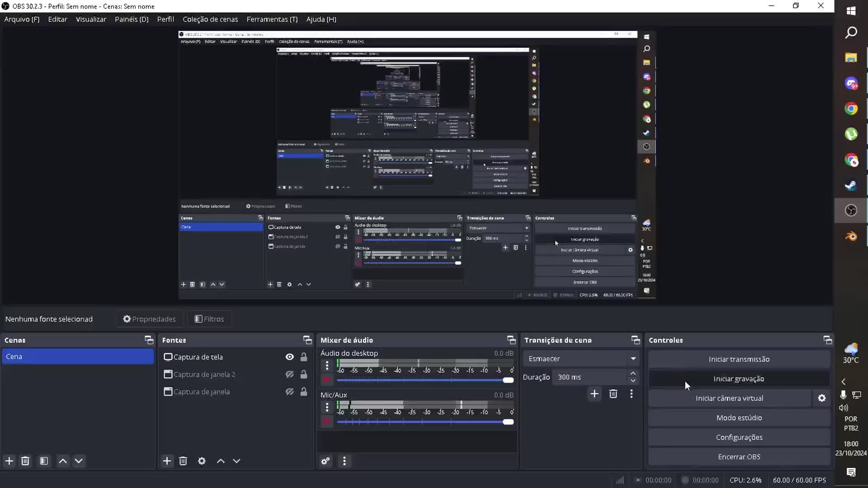This screenshot has height=488, width=868.
Task: Open Configurações from Controles panel
Action: [739, 437]
